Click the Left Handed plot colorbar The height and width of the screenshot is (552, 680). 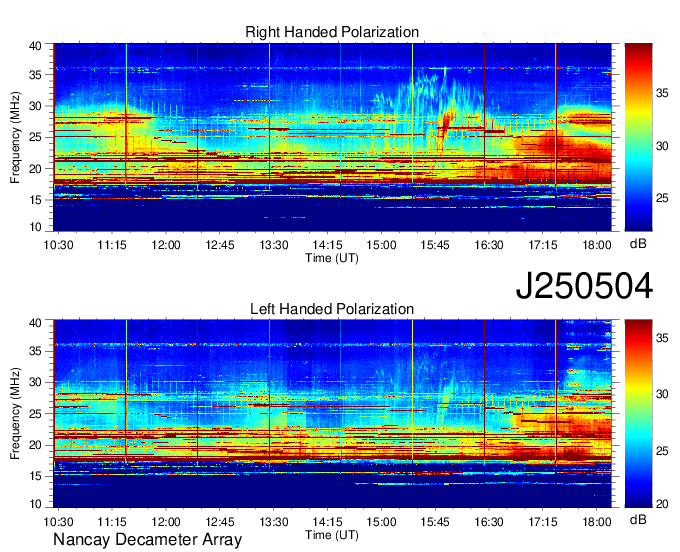pyautogui.click(x=638, y=413)
